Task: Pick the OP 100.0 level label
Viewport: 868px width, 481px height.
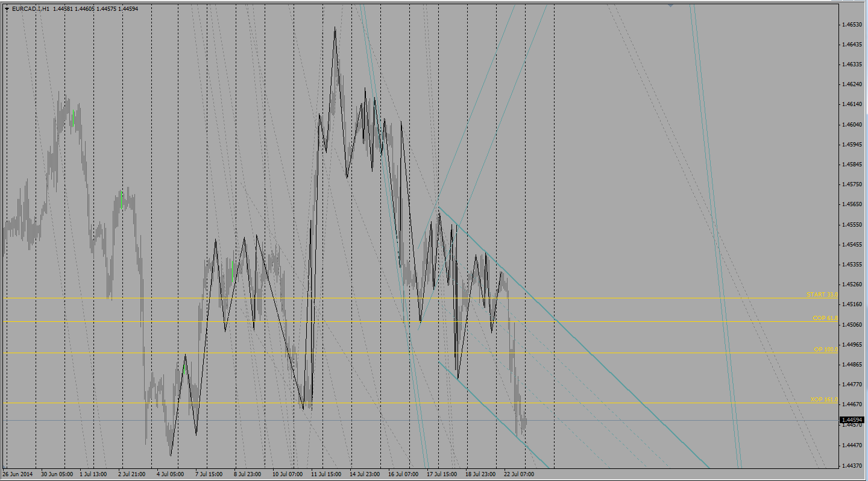Action: [825, 349]
